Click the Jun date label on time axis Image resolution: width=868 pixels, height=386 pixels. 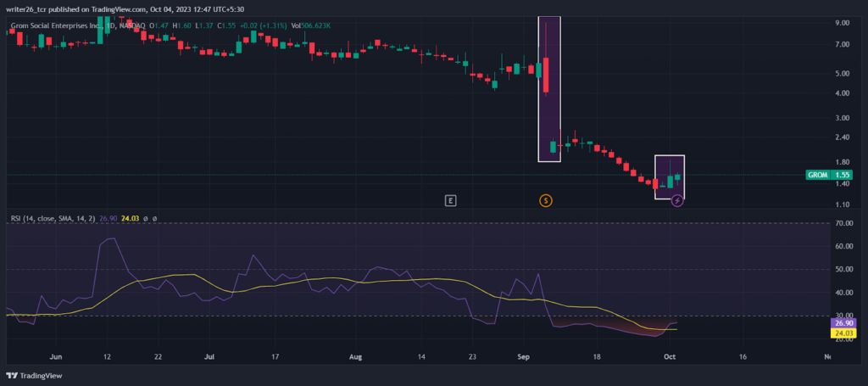click(x=56, y=357)
